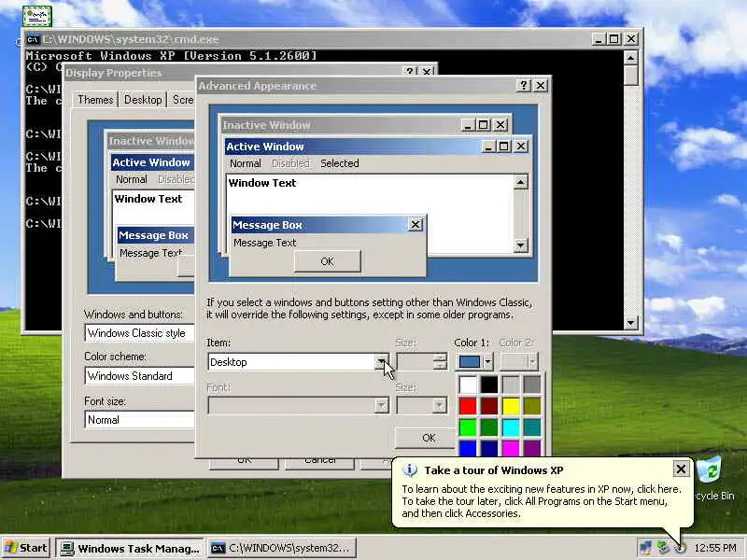Pick the white color swatch

tap(468, 385)
